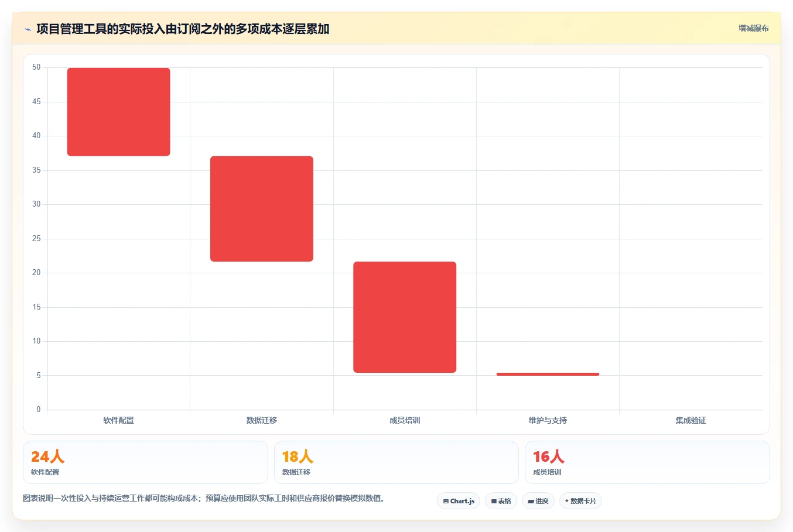
Task: Select the 表格 tag pill
Action: pos(501,501)
